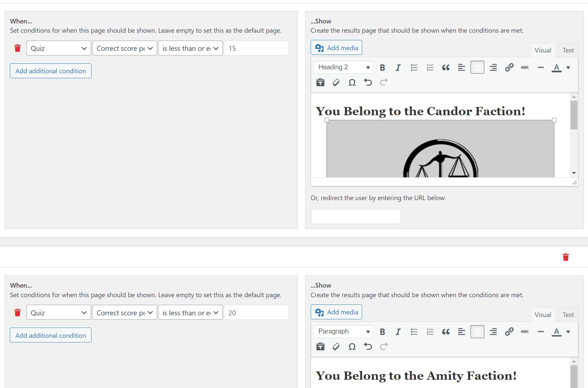The width and height of the screenshot is (588, 388).
Task: Toggle align right in the Amity editor
Action: pyautogui.click(x=493, y=332)
